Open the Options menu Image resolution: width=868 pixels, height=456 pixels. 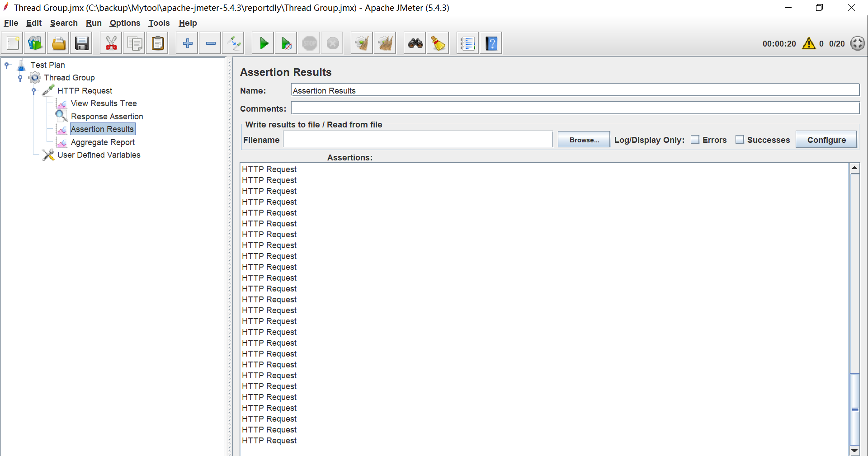(x=125, y=23)
